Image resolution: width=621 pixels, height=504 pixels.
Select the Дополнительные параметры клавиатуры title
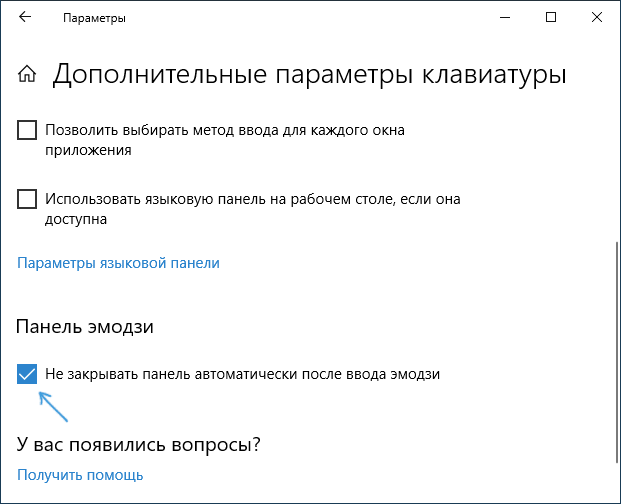[310, 74]
